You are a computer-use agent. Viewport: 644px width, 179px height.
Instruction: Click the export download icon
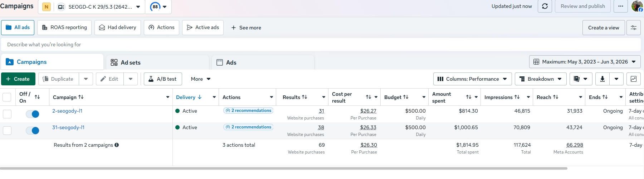(602, 79)
